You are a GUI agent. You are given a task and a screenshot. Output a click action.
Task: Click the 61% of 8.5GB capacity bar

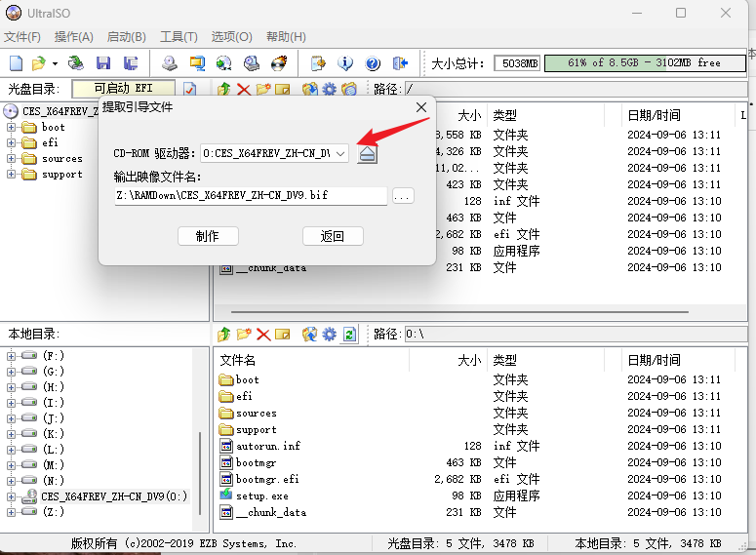click(645, 63)
